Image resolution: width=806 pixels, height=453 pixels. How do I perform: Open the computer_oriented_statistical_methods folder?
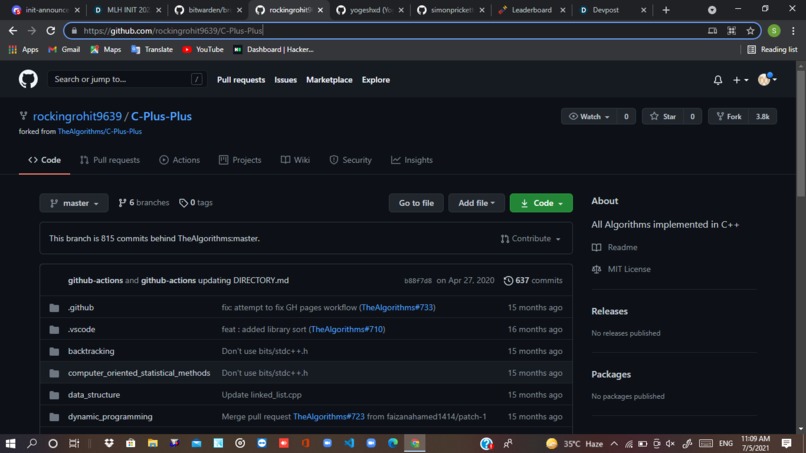139,373
